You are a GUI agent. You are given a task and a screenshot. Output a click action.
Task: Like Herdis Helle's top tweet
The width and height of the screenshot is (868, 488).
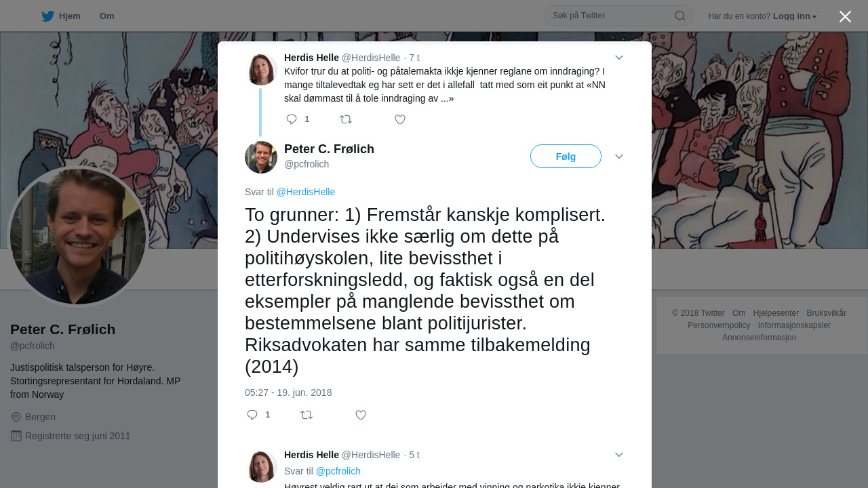(x=400, y=119)
